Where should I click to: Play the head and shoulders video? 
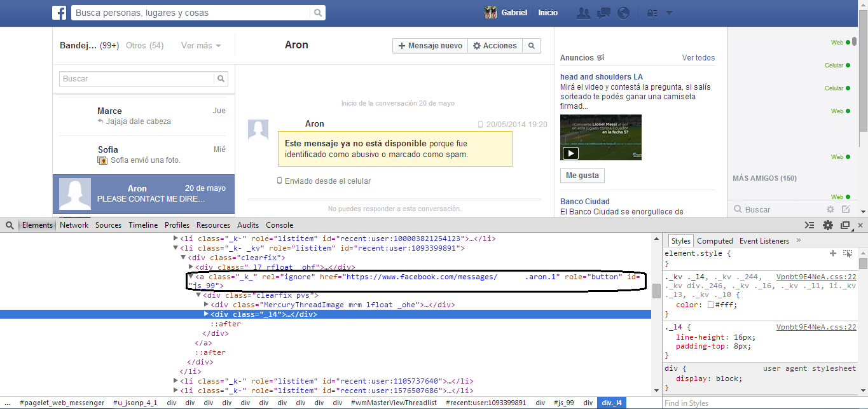[x=570, y=153]
